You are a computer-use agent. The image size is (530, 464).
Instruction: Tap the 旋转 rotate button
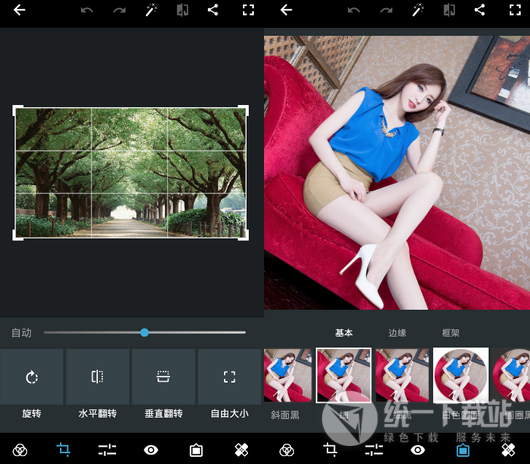coord(31,377)
